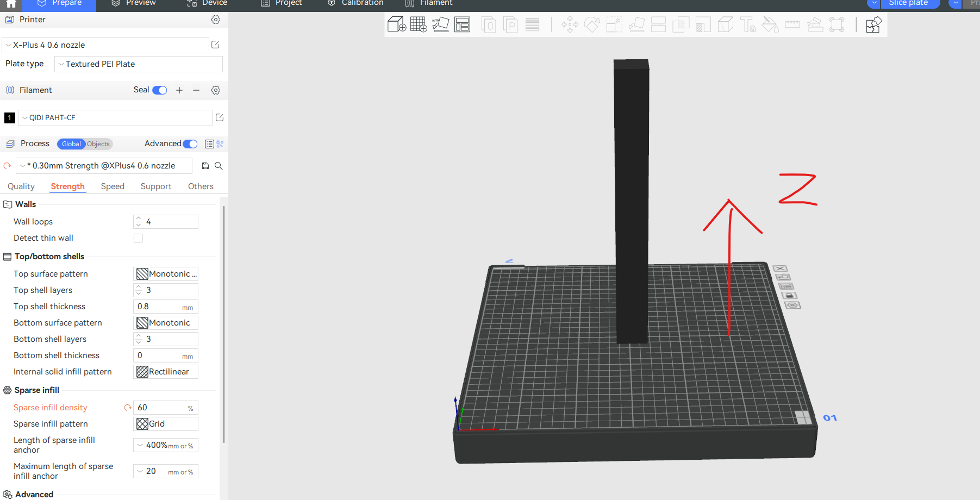980x500 pixels.
Task: Click the black filament 1 color swatch
Action: tap(9, 118)
